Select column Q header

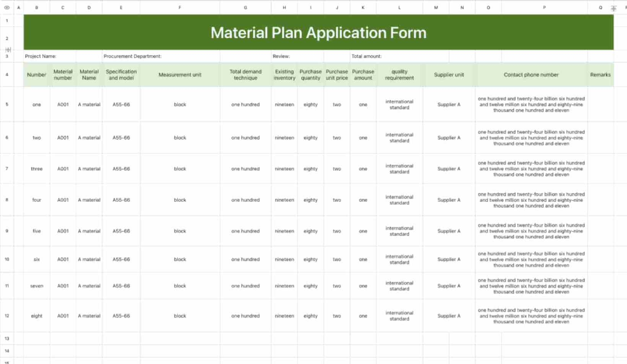pos(601,8)
